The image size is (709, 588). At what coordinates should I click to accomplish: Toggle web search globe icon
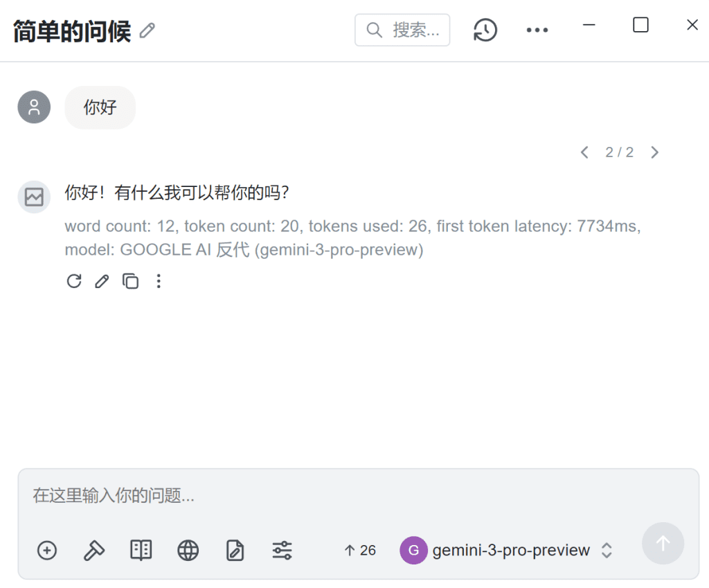pyautogui.click(x=188, y=551)
